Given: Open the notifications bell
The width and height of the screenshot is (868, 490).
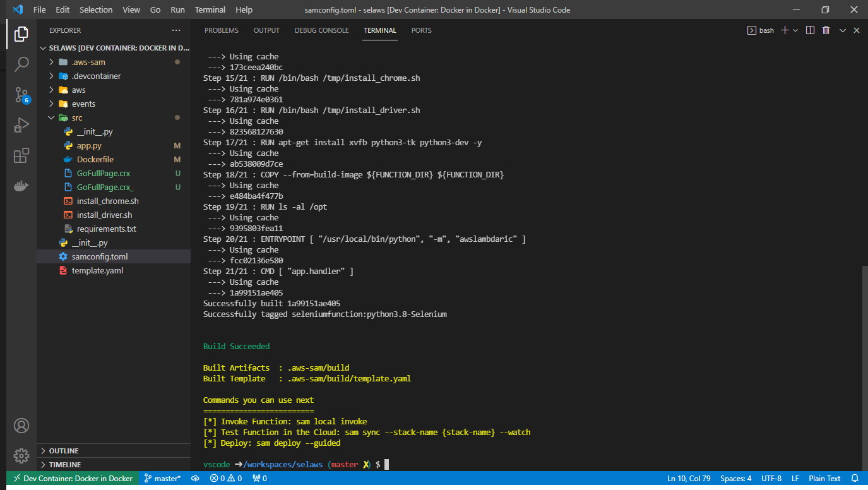Looking at the screenshot, I should point(855,478).
